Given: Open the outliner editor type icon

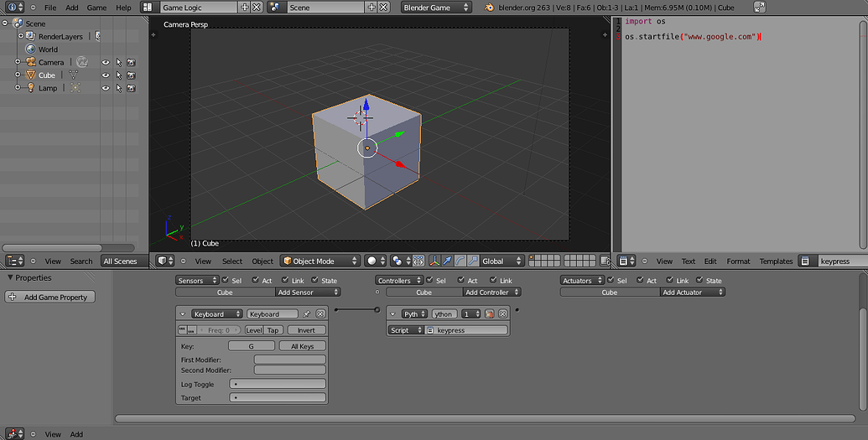Looking at the screenshot, I should coord(15,261).
